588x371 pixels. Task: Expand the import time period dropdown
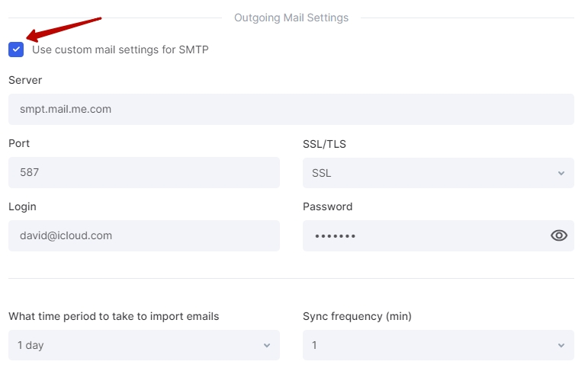(x=144, y=345)
